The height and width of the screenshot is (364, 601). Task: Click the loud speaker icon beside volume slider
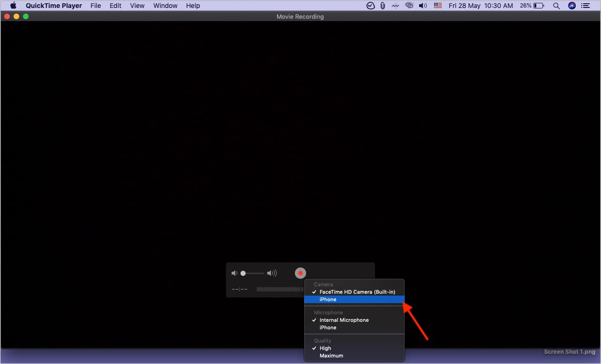pyautogui.click(x=272, y=273)
